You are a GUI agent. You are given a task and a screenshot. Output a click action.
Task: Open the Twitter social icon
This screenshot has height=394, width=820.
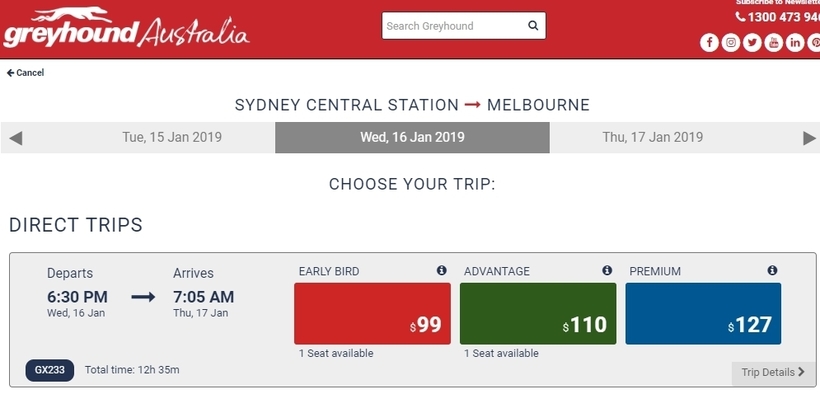click(752, 42)
